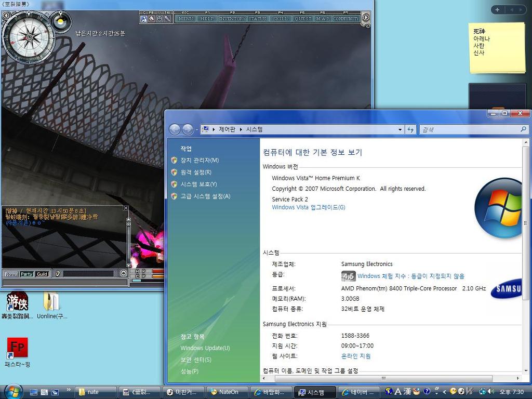This screenshot has width=532, height=399.
Task: Click the A input mode in language bar
Action: (398, 391)
